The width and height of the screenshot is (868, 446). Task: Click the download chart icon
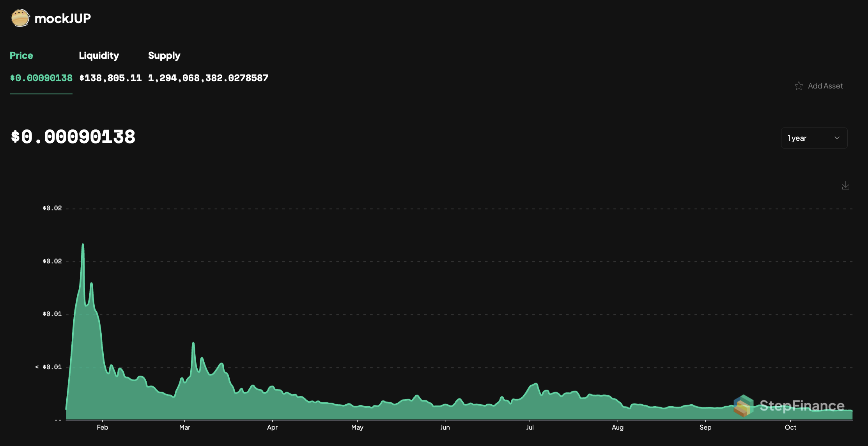845,186
